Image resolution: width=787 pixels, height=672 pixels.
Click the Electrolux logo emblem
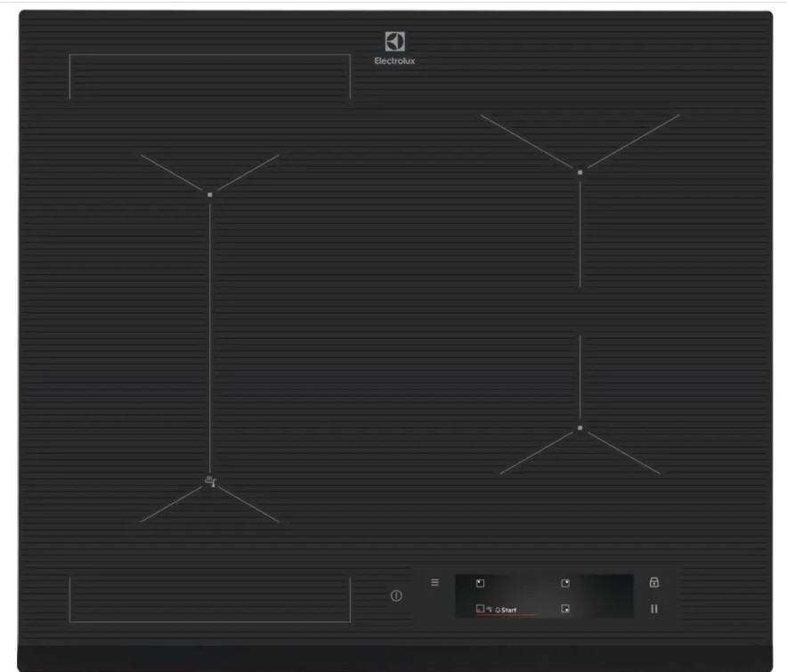394,41
